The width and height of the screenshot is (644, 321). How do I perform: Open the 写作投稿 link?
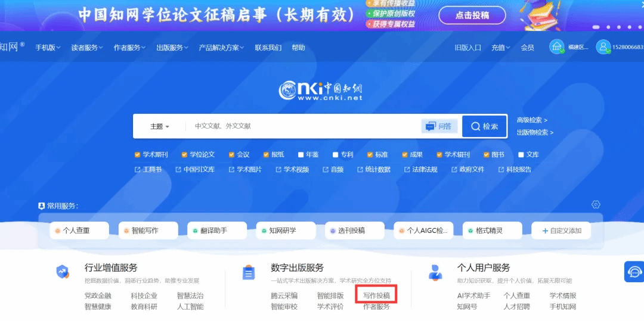376,295
